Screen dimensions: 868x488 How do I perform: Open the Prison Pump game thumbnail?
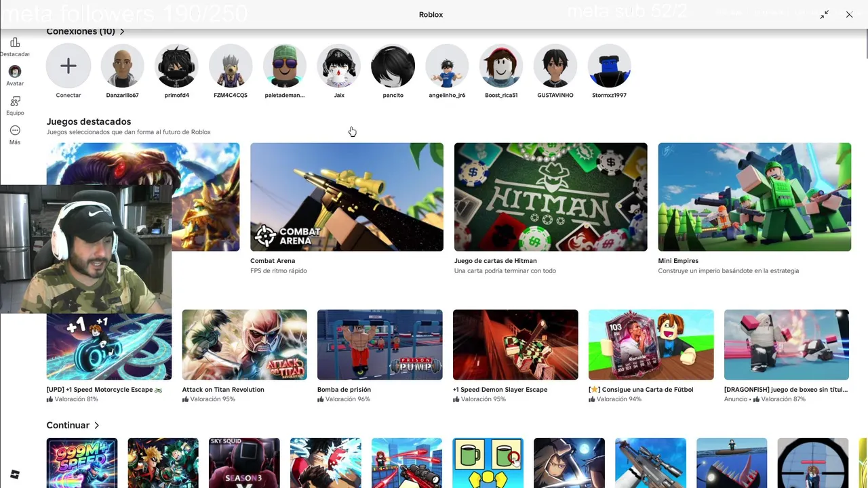(380, 344)
